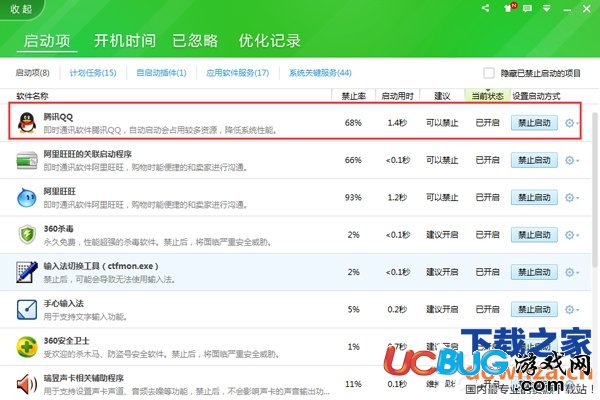Open 应用软件服务(17) sub-tab
The image size is (600, 400).
[x=238, y=73]
